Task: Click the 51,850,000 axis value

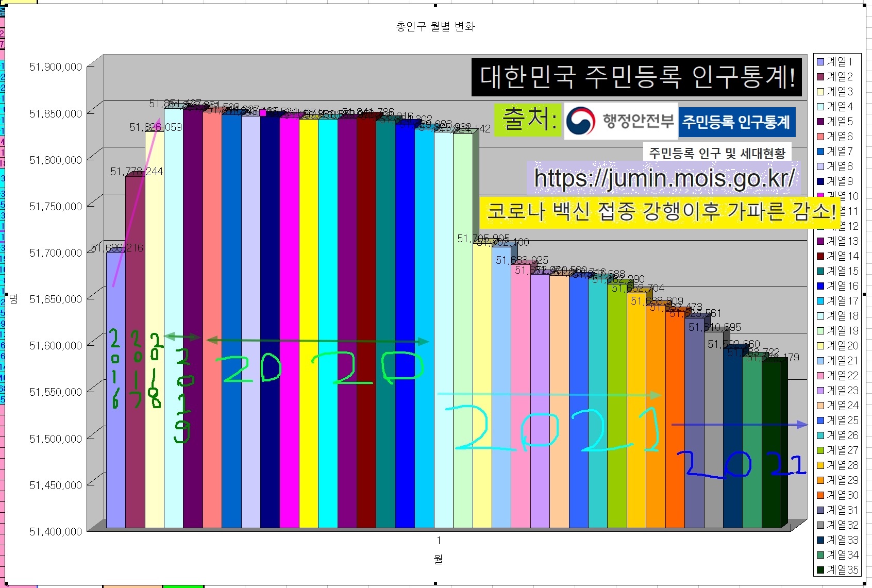Action: (x=56, y=113)
